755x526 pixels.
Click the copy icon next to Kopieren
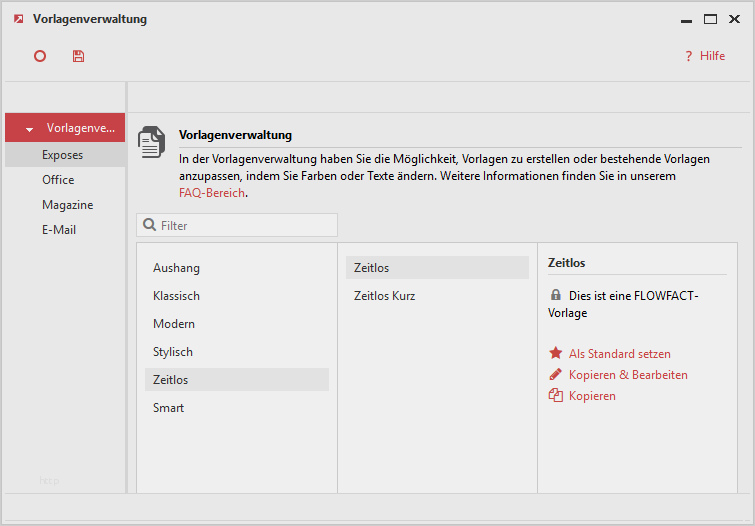point(556,395)
